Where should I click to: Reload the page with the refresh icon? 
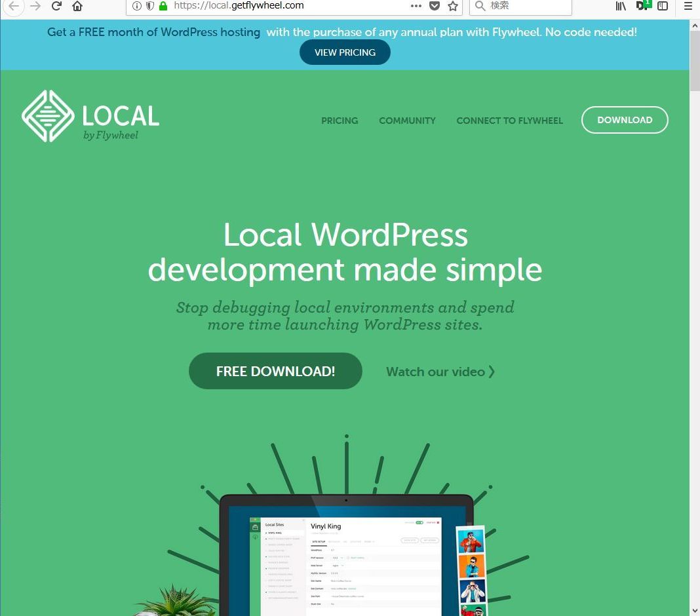[x=56, y=6]
